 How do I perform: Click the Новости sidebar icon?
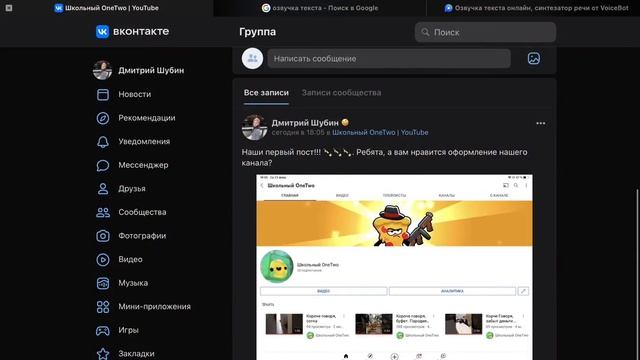[103, 94]
